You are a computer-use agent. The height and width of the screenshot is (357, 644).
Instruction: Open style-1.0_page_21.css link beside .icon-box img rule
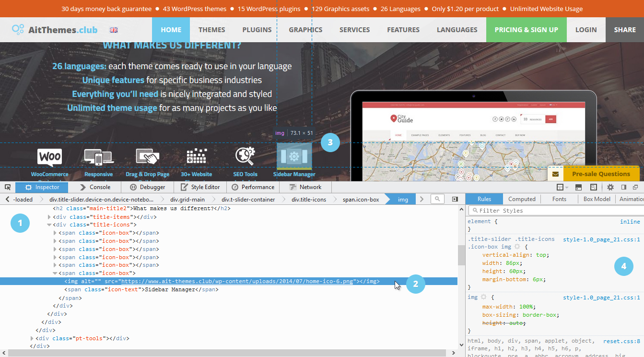point(601,239)
